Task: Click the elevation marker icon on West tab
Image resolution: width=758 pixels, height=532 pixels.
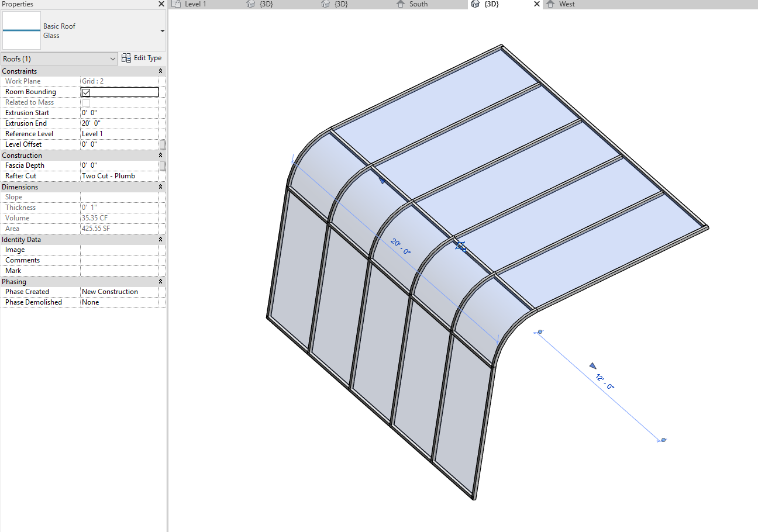Action: (x=550, y=4)
